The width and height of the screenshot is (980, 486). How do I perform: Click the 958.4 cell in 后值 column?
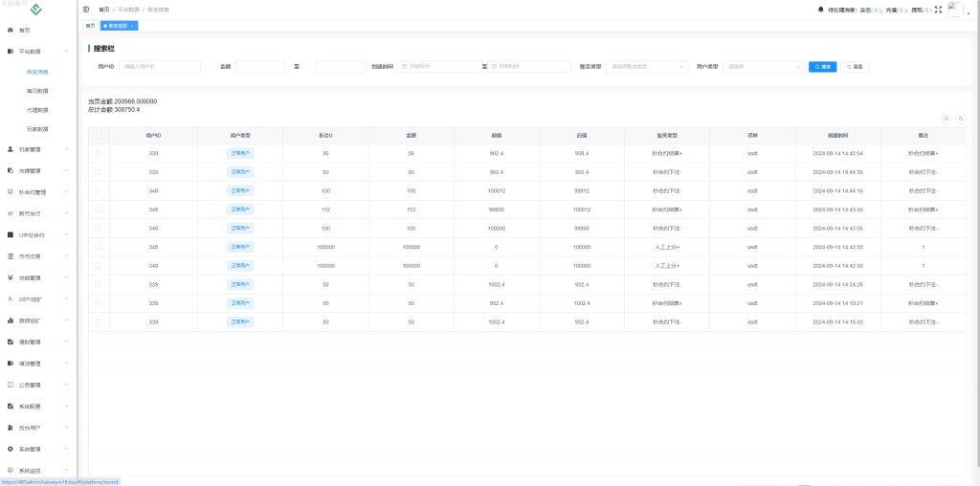tap(582, 154)
